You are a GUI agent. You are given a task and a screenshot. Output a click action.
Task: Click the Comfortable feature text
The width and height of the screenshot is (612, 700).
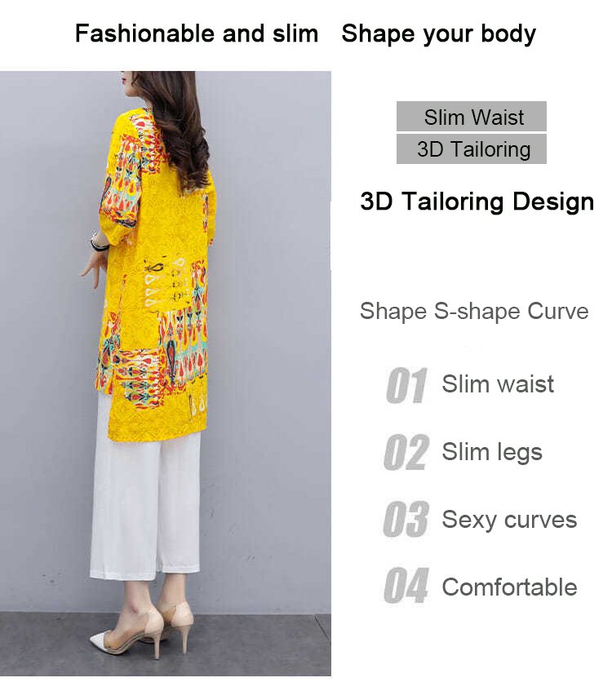[x=509, y=587]
